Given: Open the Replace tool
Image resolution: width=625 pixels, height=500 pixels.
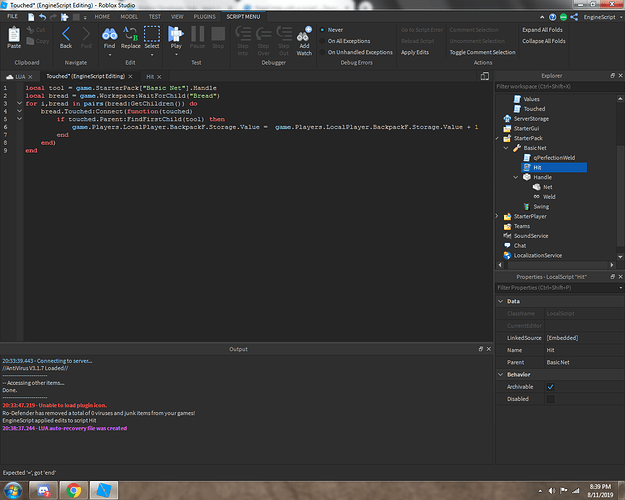Looking at the screenshot, I should pos(130,37).
